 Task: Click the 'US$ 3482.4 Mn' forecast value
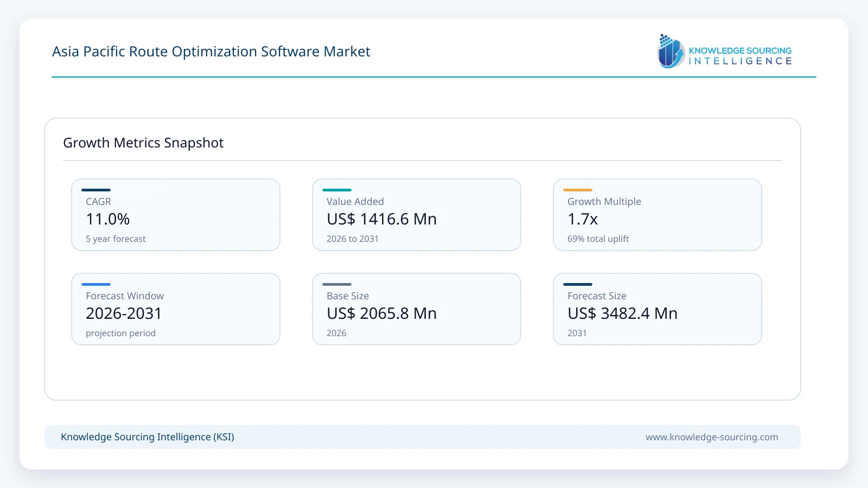[x=622, y=313]
